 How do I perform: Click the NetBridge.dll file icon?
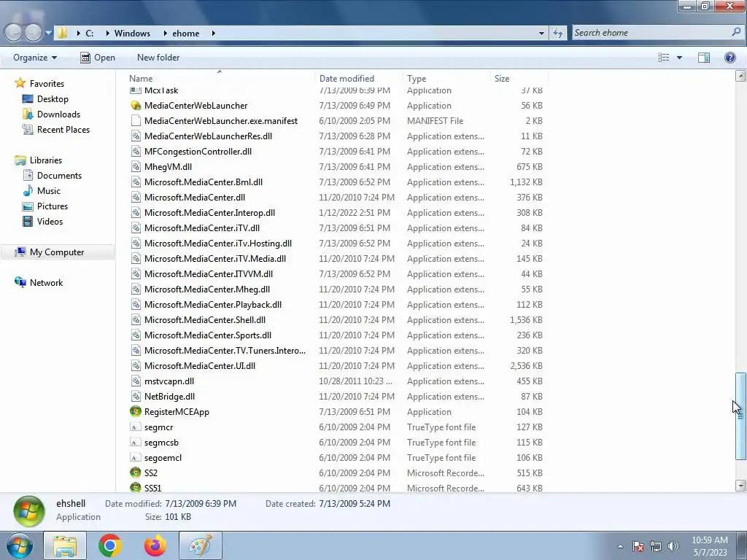(136, 397)
